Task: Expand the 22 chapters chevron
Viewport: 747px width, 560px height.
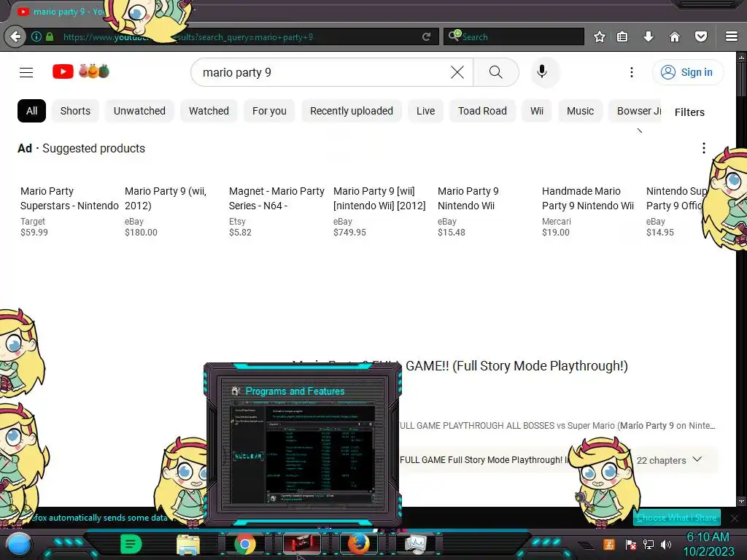Action: (697, 459)
